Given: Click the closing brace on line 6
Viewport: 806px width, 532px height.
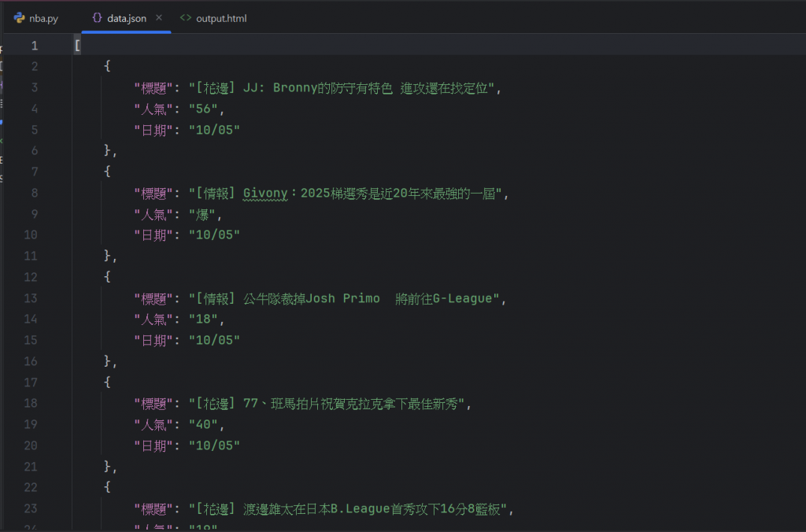Looking at the screenshot, I should pyautogui.click(x=107, y=150).
